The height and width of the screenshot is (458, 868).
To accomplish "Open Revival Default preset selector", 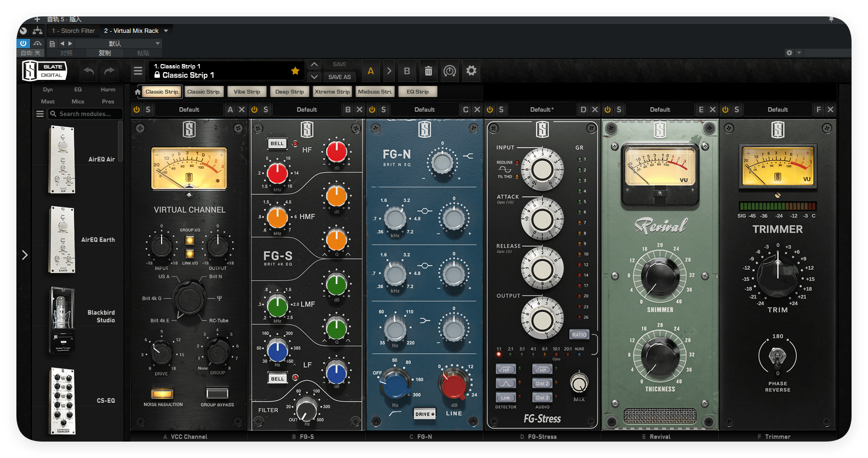I will 660,109.
